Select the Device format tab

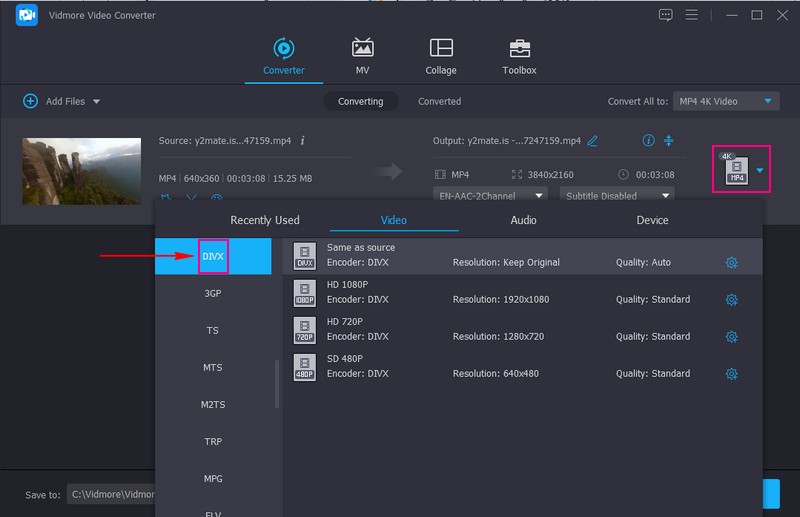pos(652,220)
